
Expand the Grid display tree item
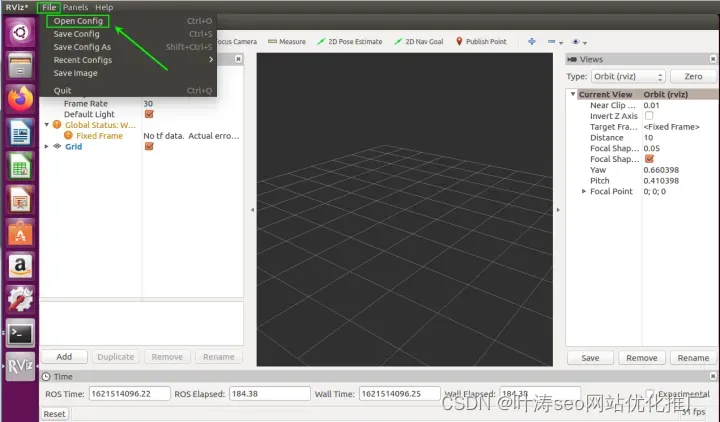tap(46, 146)
